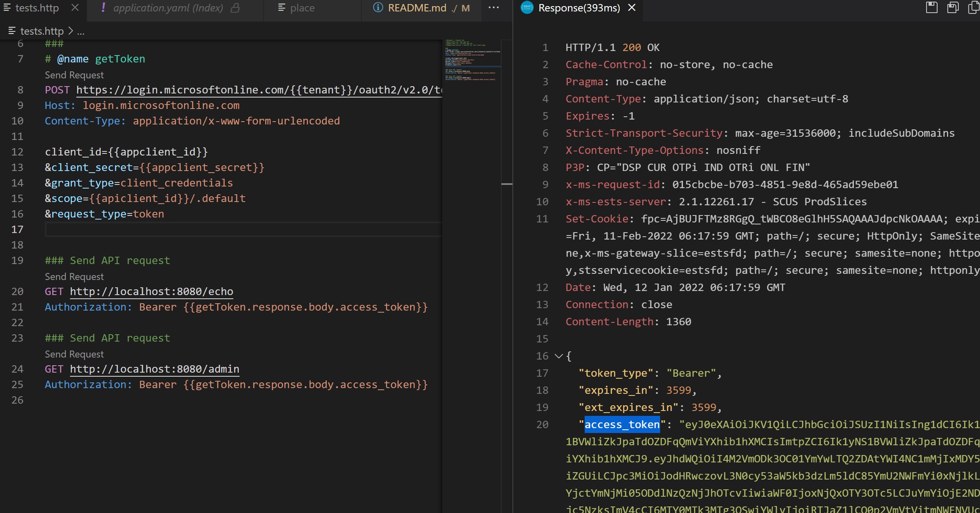
Task: Click the breadcrumb ellipsis after tests.http
Action: point(81,31)
